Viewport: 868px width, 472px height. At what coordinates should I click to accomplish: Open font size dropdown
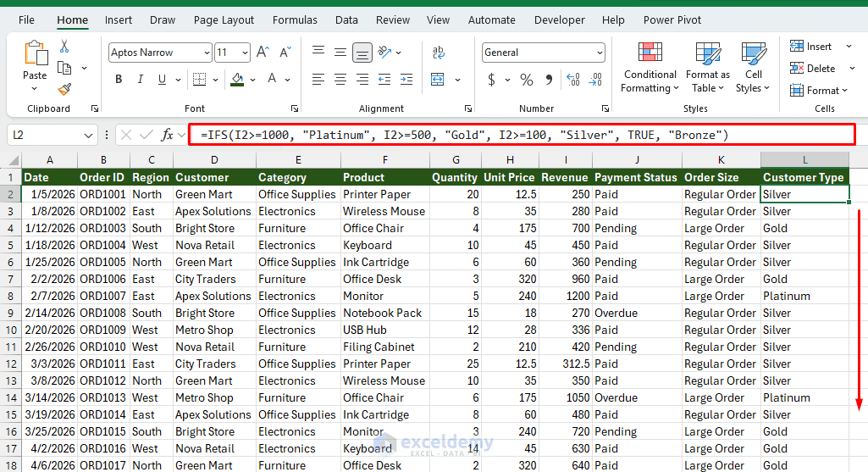pyautogui.click(x=245, y=53)
